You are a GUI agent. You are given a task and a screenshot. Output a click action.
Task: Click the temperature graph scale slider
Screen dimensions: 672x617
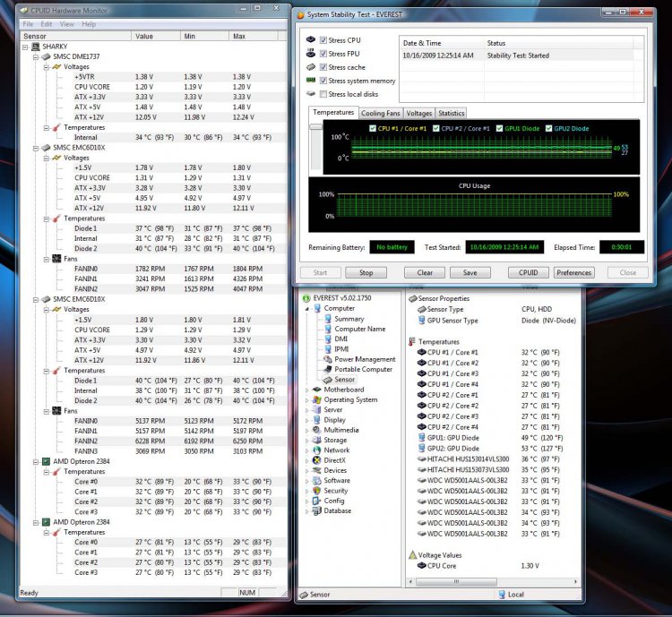click(316, 127)
